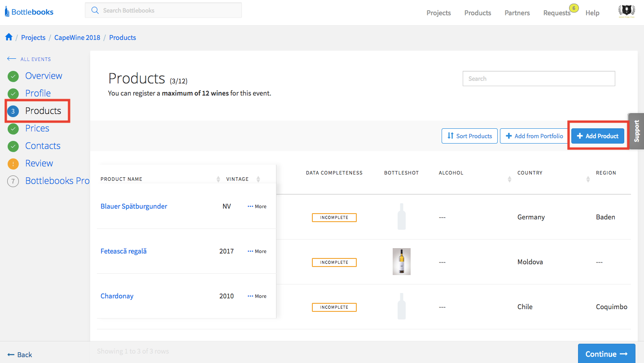
Task: Open the Partners top menu
Action: click(x=517, y=13)
